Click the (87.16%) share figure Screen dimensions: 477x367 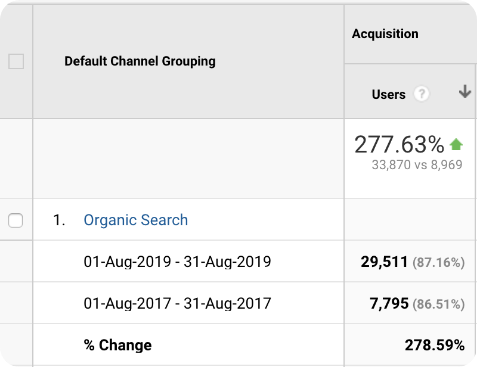(x=438, y=263)
